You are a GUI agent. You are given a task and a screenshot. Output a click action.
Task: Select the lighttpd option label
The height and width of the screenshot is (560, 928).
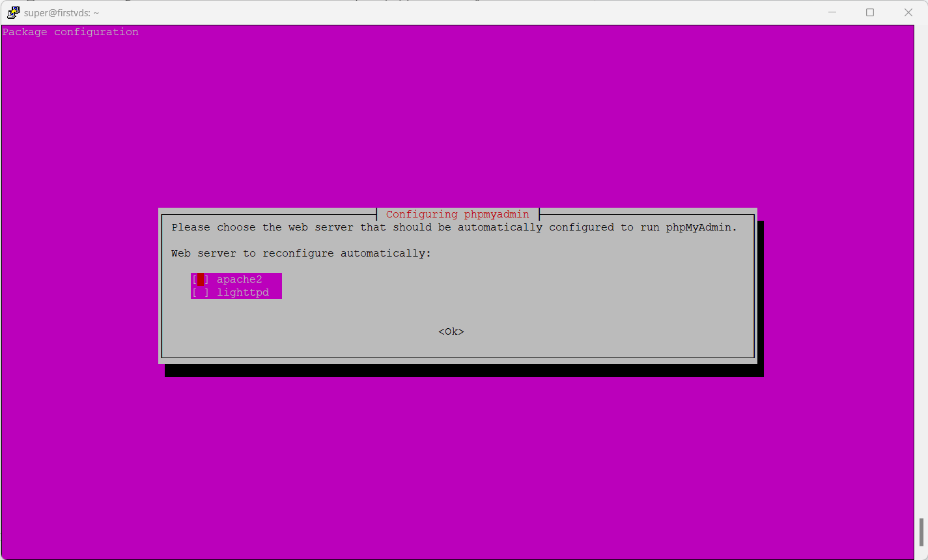[243, 292]
